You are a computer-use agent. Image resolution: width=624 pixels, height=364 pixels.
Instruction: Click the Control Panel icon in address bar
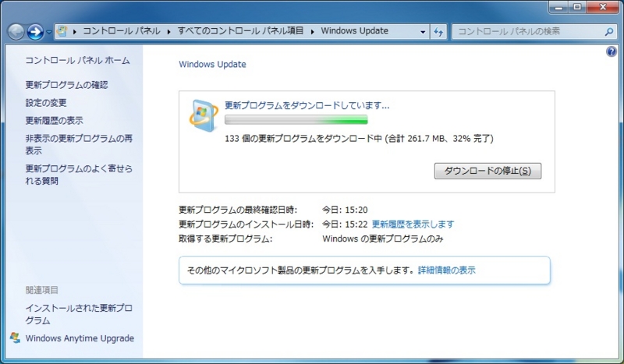pyautogui.click(x=62, y=31)
